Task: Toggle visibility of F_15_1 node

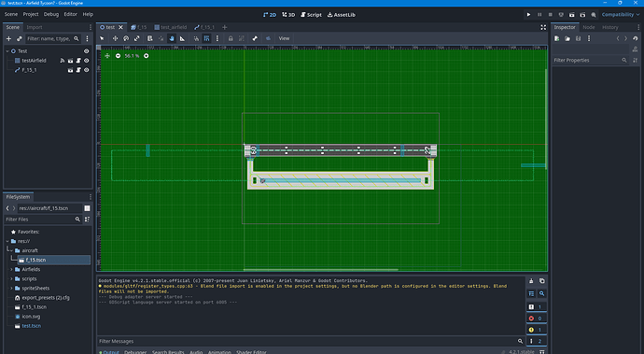Action: [86, 70]
